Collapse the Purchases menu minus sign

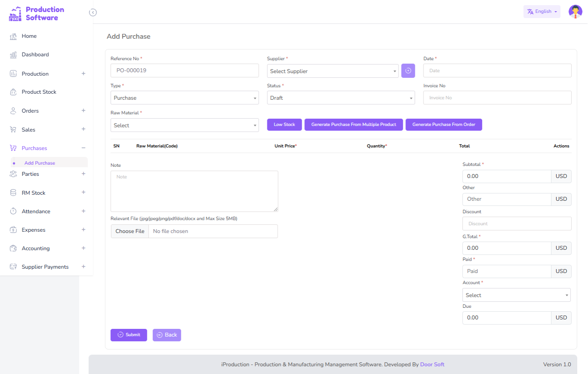tap(84, 148)
